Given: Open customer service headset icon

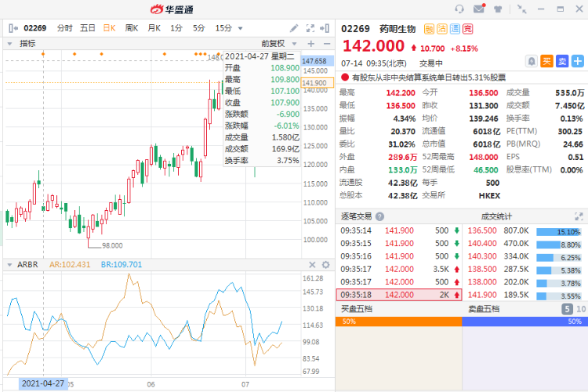Looking at the screenshot, I should [x=459, y=9].
